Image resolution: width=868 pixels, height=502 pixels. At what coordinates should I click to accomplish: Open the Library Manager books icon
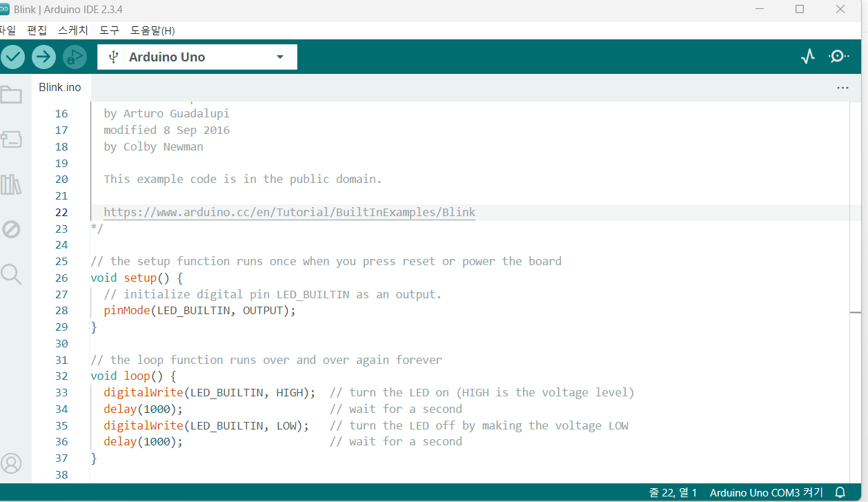pos(10,184)
